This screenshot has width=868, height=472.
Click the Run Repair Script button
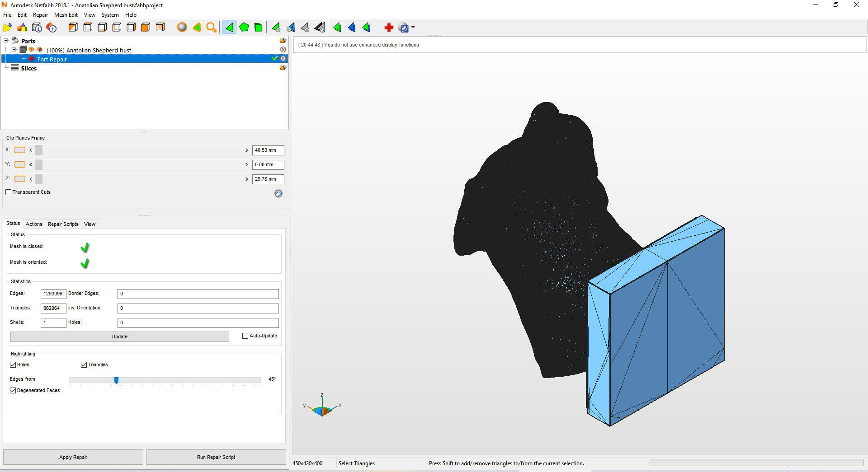pos(216,457)
